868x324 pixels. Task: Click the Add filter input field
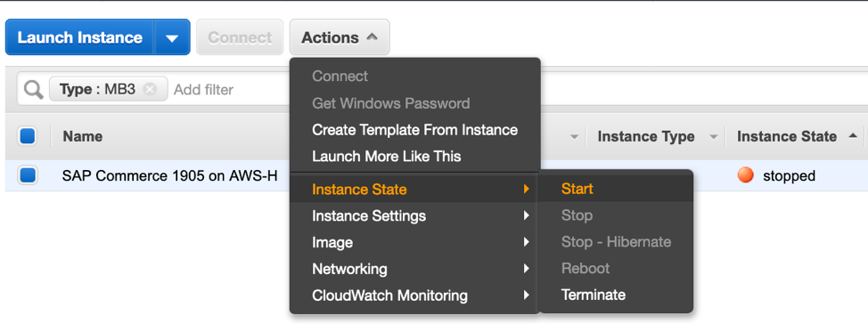tap(204, 90)
